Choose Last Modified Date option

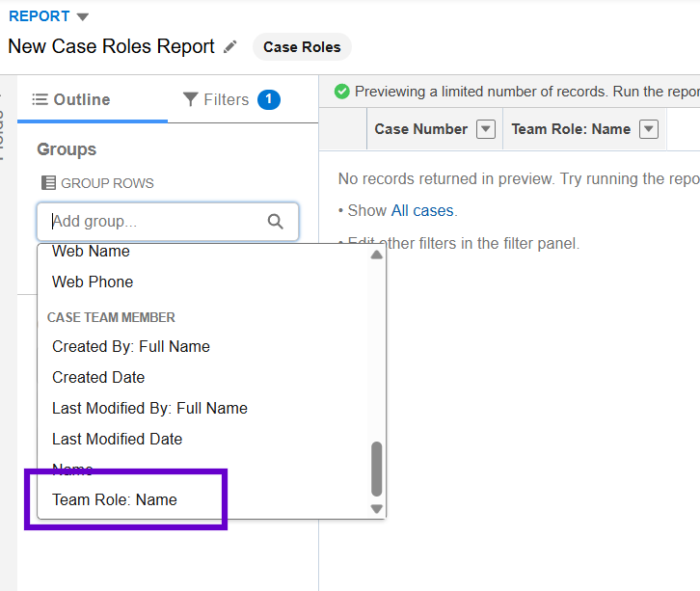[x=117, y=439]
